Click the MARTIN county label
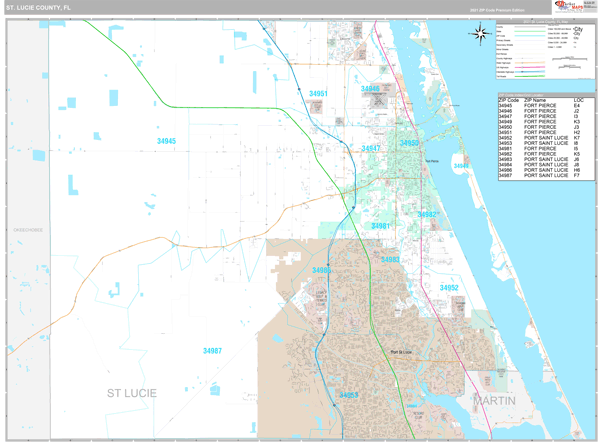The height and width of the screenshot is (442, 600). point(494,401)
